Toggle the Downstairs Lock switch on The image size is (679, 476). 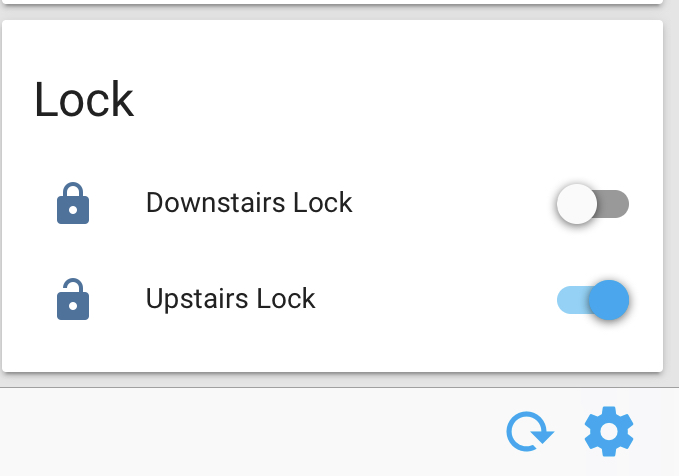593,204
